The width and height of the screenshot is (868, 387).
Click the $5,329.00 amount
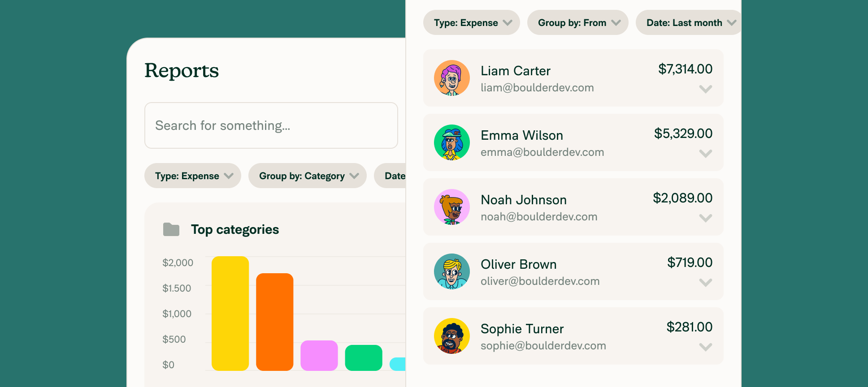click(x=683, y=133)
